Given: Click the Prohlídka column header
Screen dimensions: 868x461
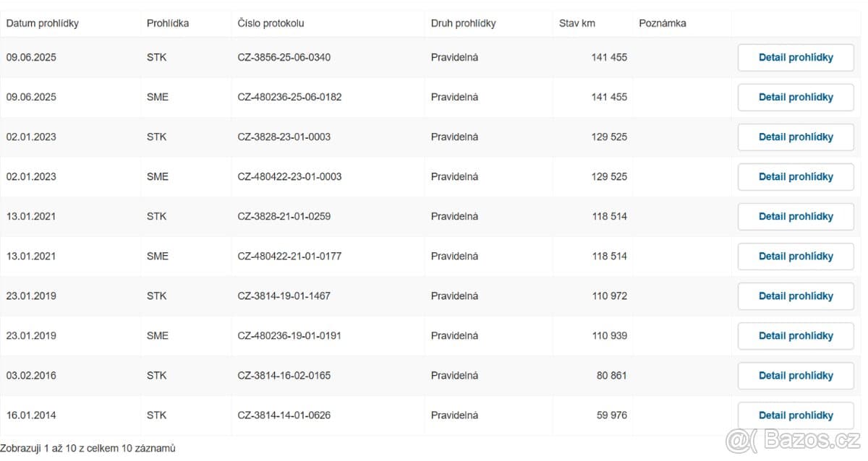Looking at the screenshot, I should (x=168, y=23).
